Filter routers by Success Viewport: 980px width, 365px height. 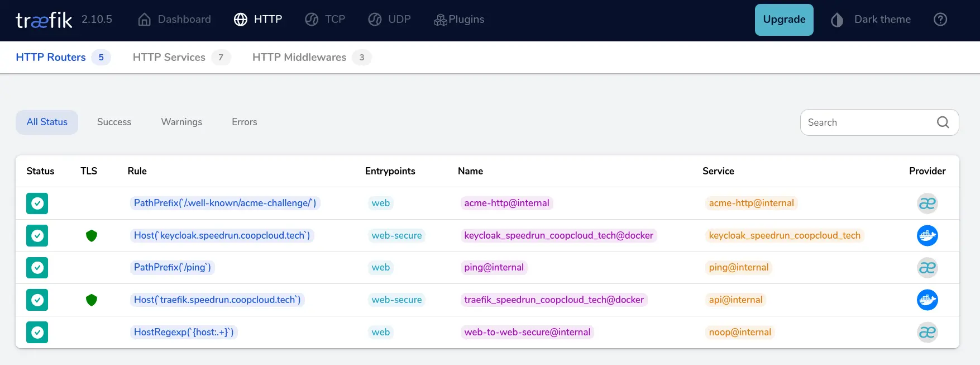point(114,122)
